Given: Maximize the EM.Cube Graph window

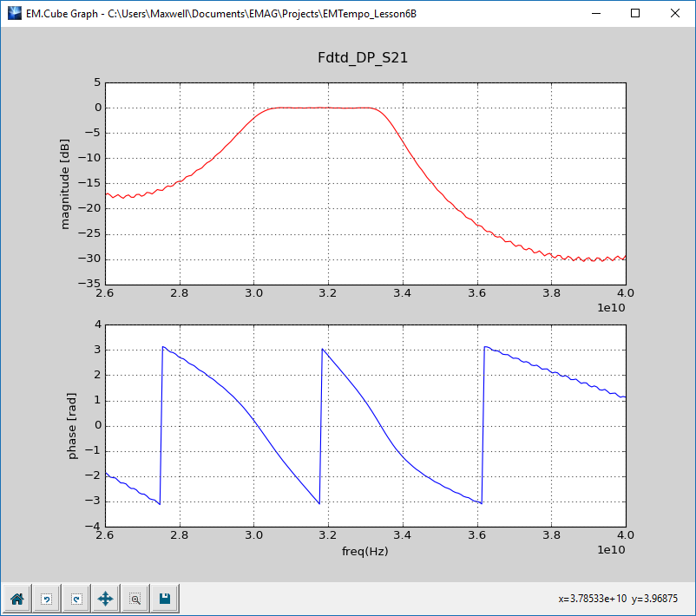Looking at the screenshot, I should [635, 13].
